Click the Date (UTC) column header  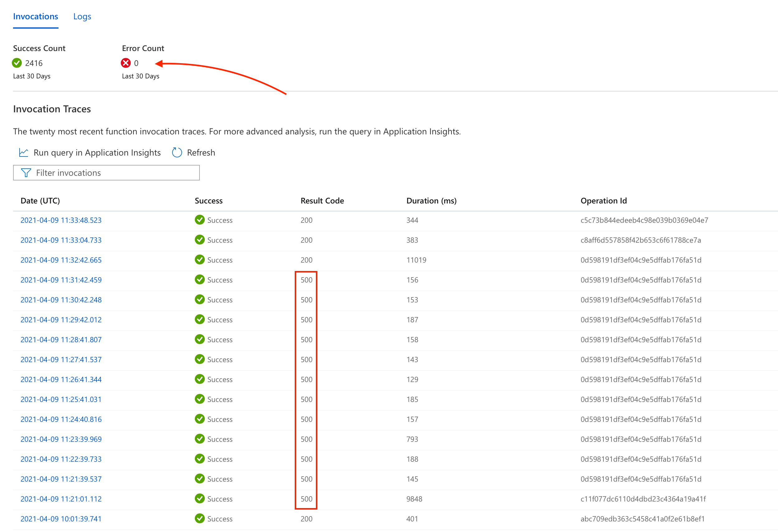[x=40, y=201]
